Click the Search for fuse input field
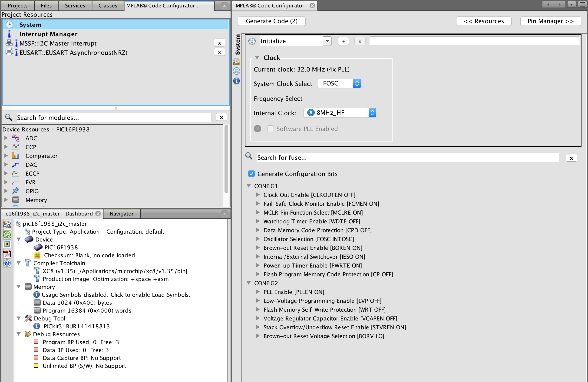This screenshot has height=382, width=588. point(407,157)
